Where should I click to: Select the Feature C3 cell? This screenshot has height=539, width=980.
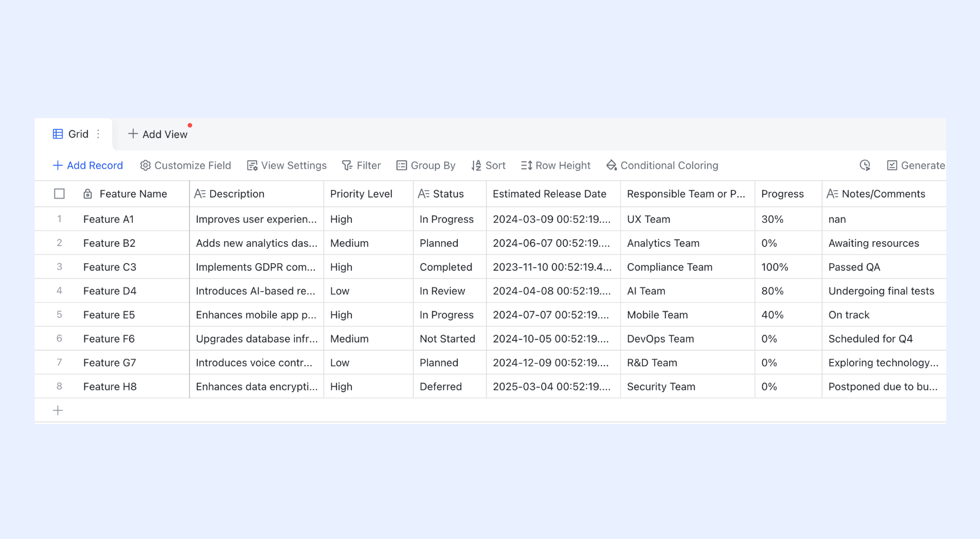(133, 267)
